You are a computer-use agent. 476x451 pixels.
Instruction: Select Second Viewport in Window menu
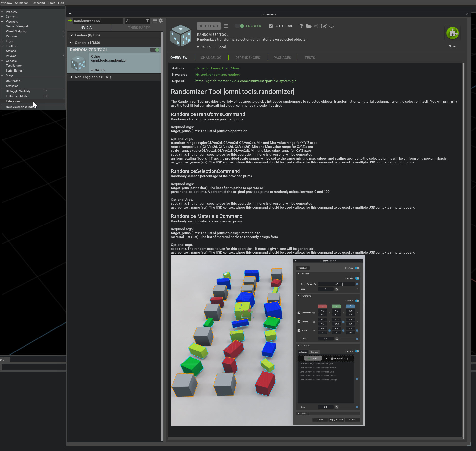coord(33,26)
